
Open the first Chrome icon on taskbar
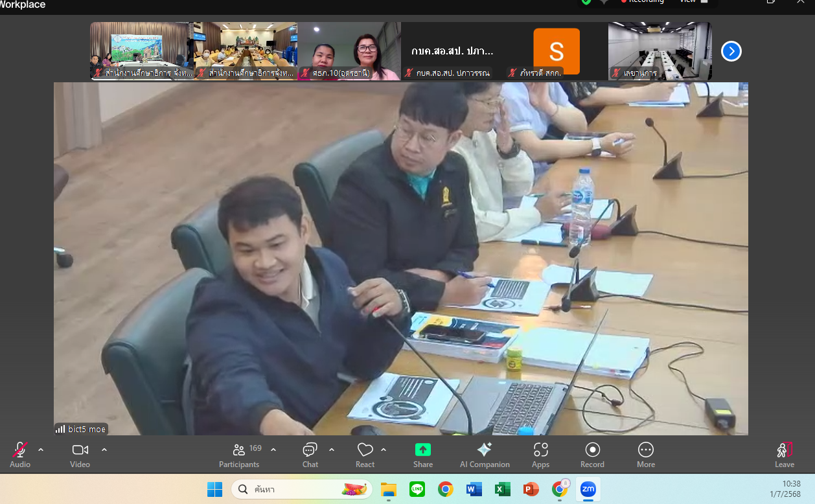445,489
